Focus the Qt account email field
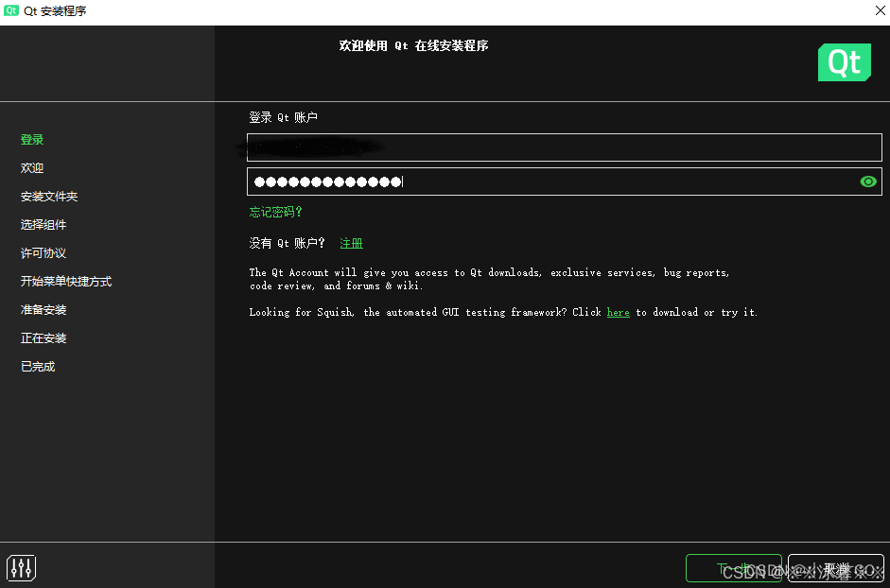This screenshot has width=890, height=588. point(565,147)
